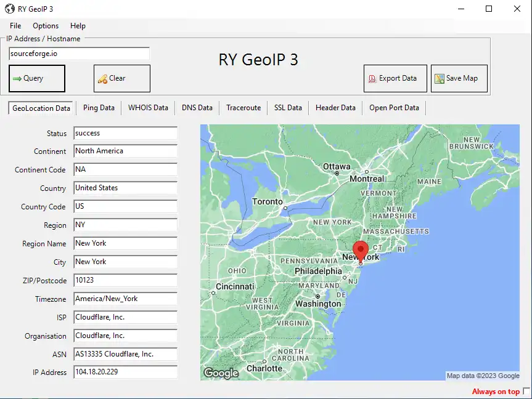Click the Region Name field
Screen dimensions: 532x399
click(x=125, y=243)
